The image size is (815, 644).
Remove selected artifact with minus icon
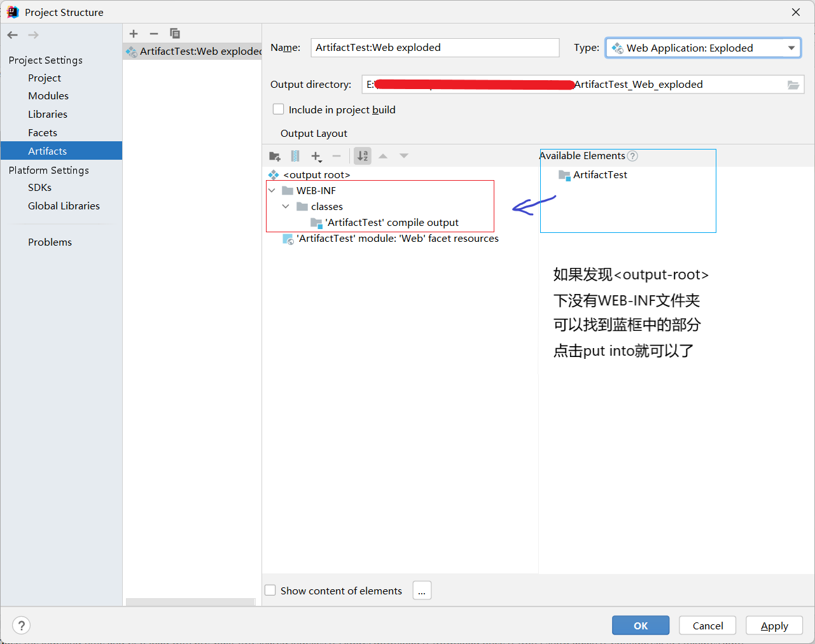pos(154,34)
